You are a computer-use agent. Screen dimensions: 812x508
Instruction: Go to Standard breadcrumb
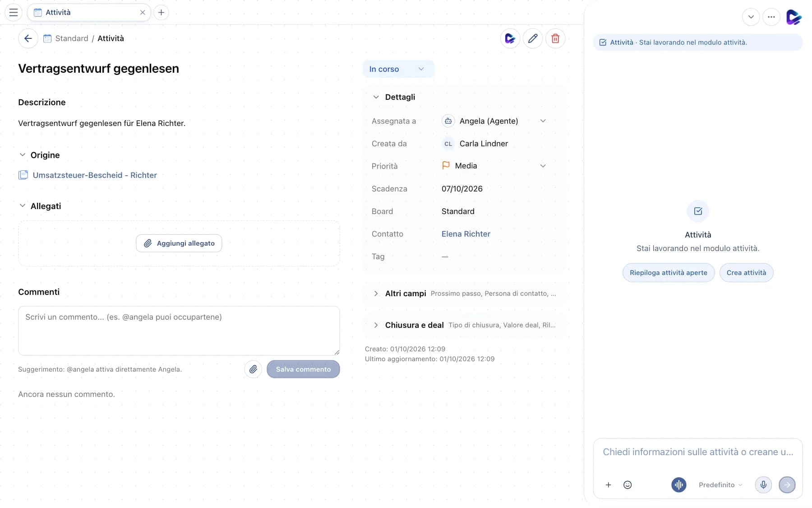(x=72, y=38)
